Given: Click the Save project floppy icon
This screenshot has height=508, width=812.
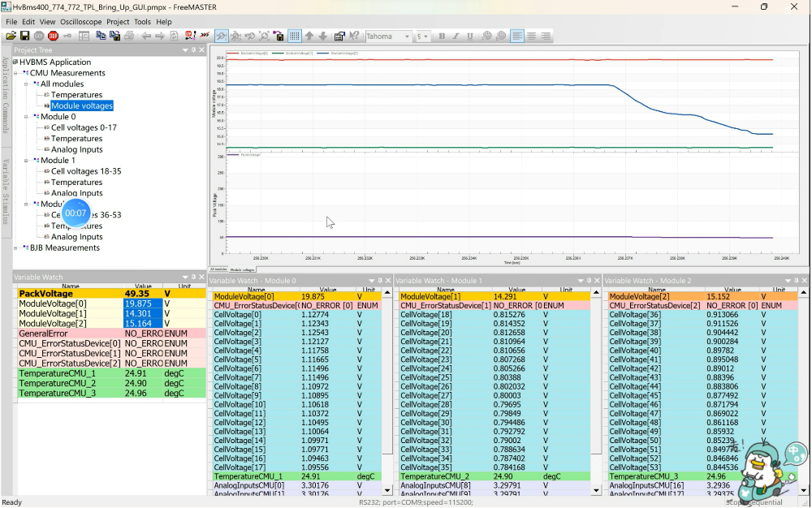Looking at the screenshot, I should tap(24, 36).
